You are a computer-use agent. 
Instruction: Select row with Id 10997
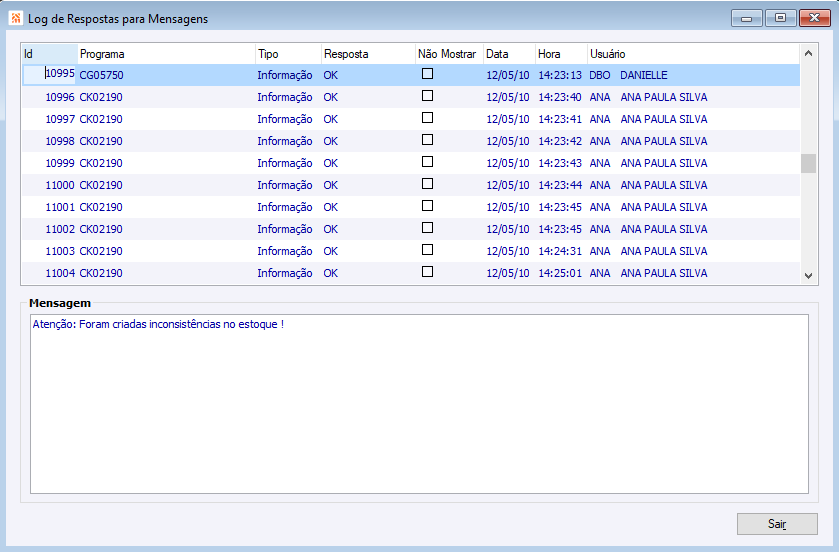[411, 119]
